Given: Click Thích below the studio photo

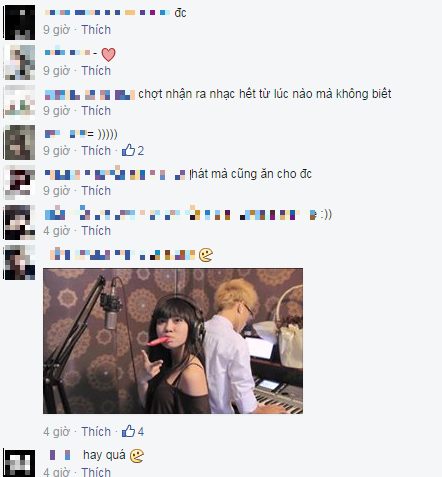Looking at the screenshot, I should (96, 432).
